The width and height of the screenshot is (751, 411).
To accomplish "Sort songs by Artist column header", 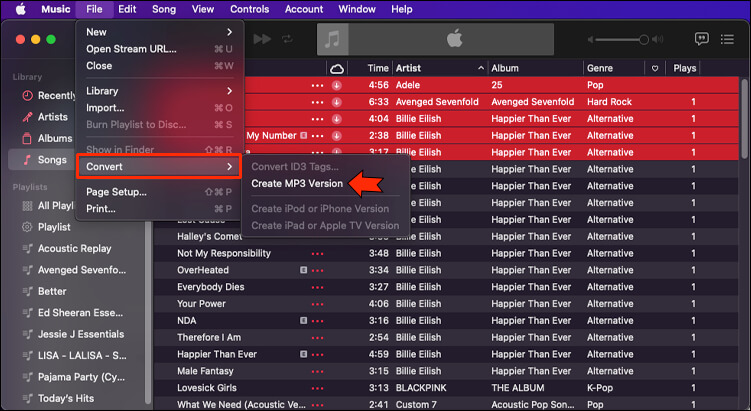I will (x=408, y=68).
